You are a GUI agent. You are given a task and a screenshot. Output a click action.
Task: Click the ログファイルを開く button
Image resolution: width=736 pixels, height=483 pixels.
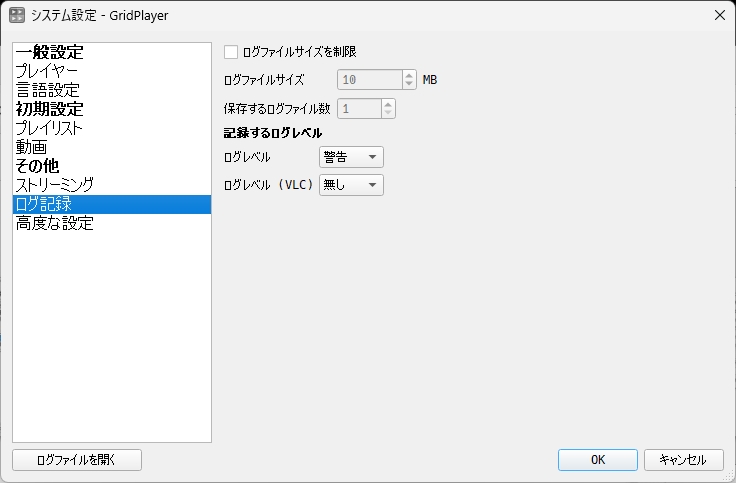pyautogui.click(x=77, y=460)
